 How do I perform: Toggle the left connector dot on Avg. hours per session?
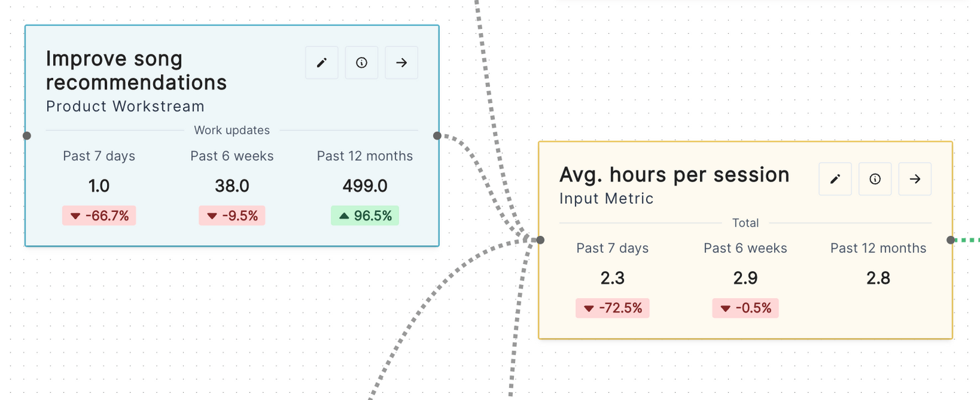(x=540, y=240)
